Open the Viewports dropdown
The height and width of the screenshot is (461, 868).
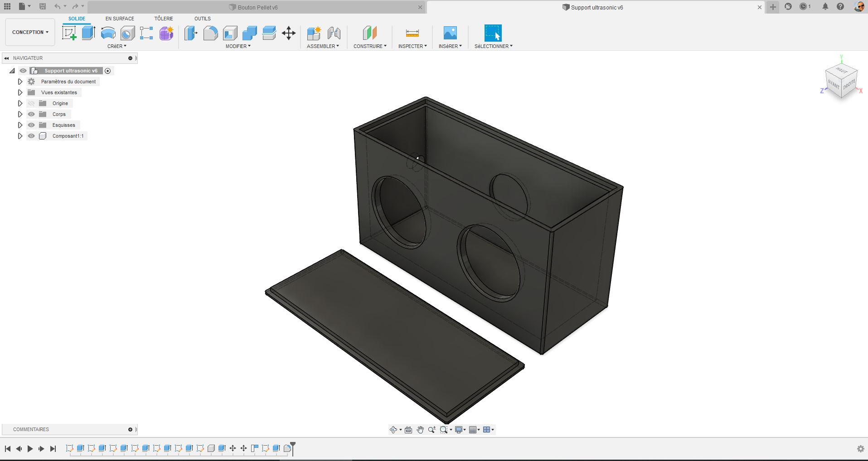489,430
